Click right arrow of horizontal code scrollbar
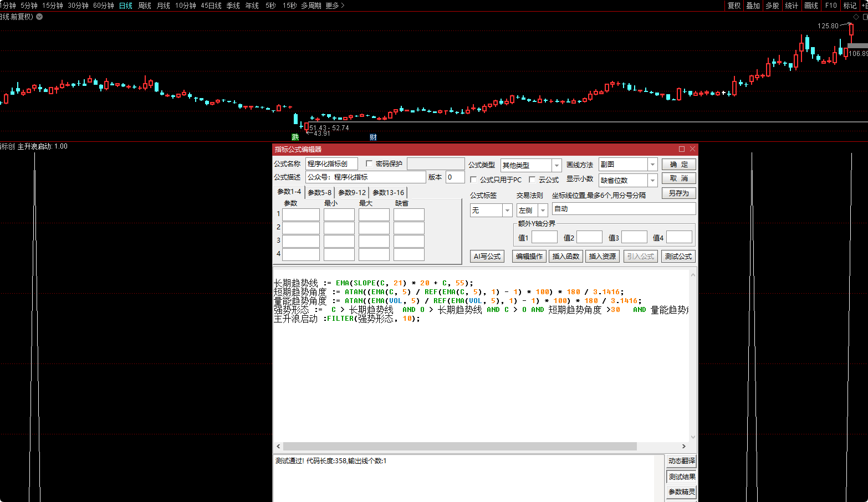 point(683,446)
